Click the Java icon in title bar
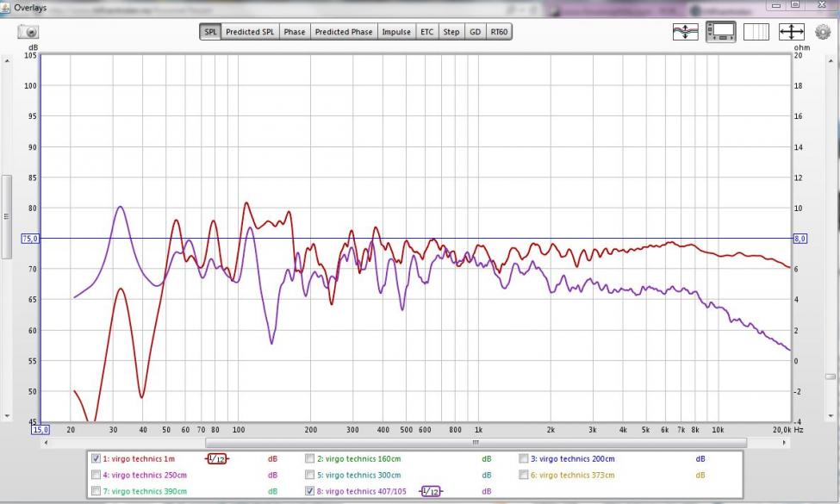This screenshot has width=840, height=504. [x=5, y=8]
